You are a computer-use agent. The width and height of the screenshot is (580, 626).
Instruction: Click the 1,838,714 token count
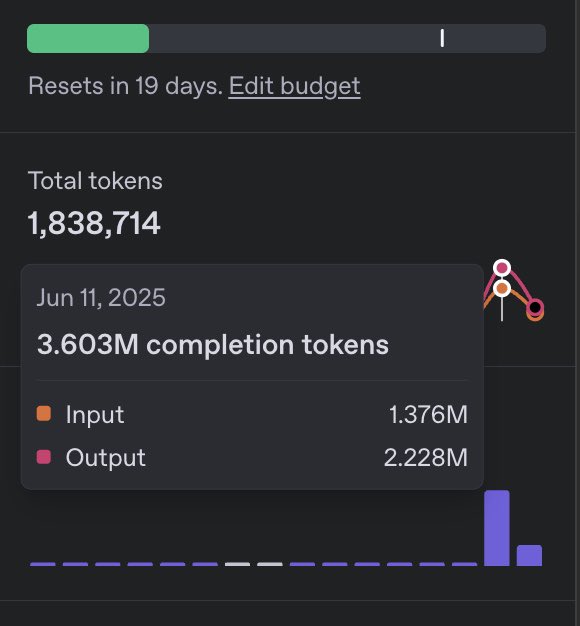click(94, 223)
